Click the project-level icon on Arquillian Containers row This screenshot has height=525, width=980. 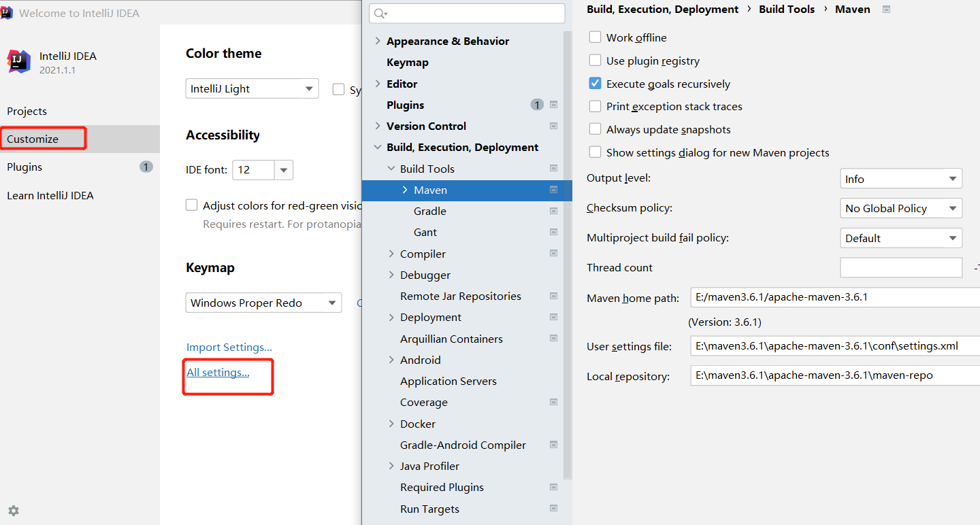tap(554, 339)
